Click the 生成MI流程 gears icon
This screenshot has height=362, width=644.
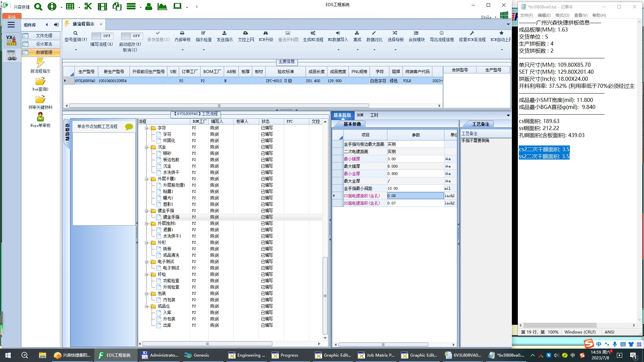313,33
